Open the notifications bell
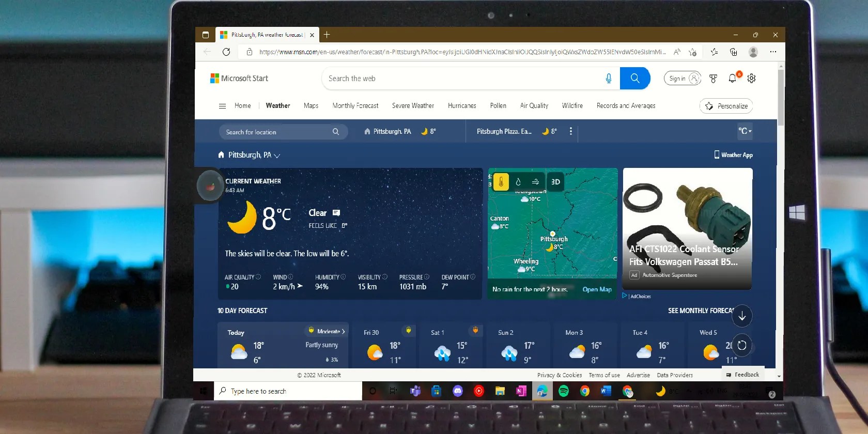The width and height of the screenshot is (868, 434). tap(733, 79)
